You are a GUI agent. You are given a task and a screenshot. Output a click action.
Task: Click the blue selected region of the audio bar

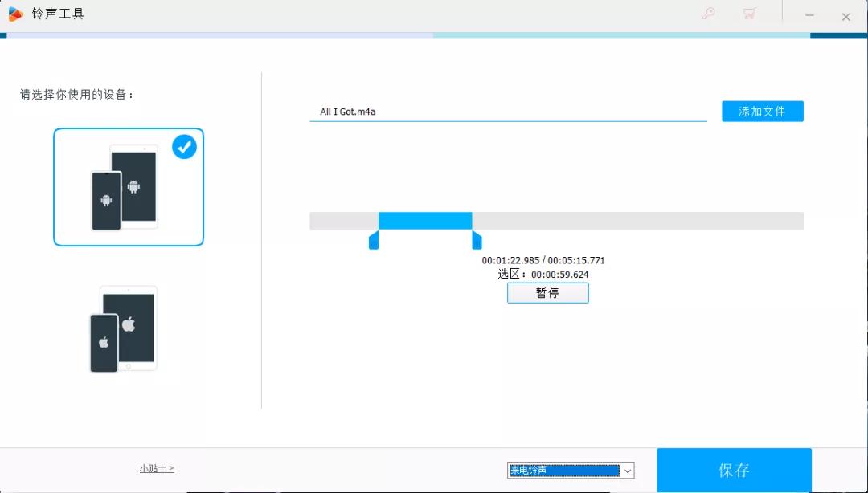425,221
